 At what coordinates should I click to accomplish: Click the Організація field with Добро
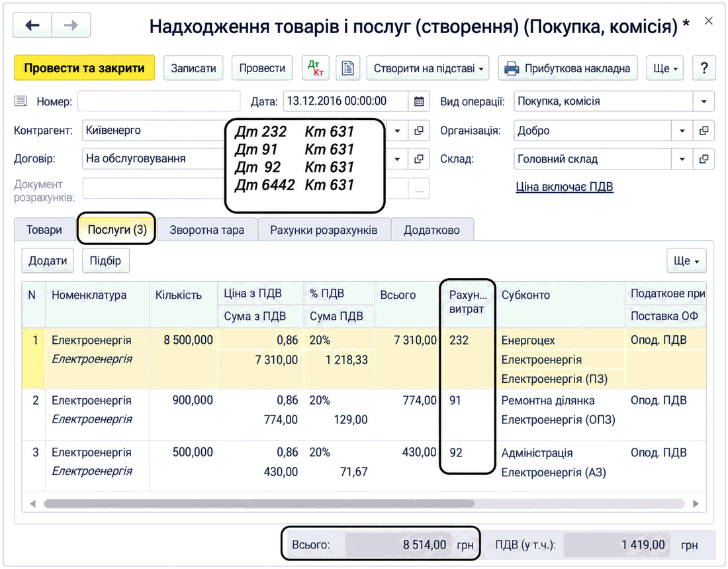coord(592,130)
